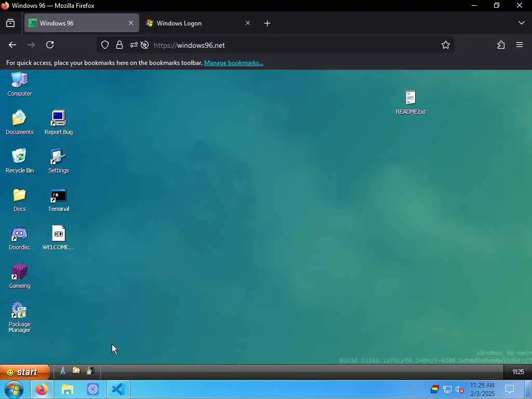Open a new Firefox tab
This screenshot has height=399, width=532.
(267, 23)
